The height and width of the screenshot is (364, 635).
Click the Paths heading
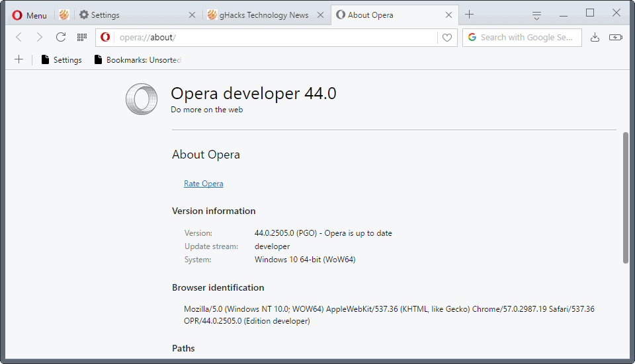click(183, 348)
